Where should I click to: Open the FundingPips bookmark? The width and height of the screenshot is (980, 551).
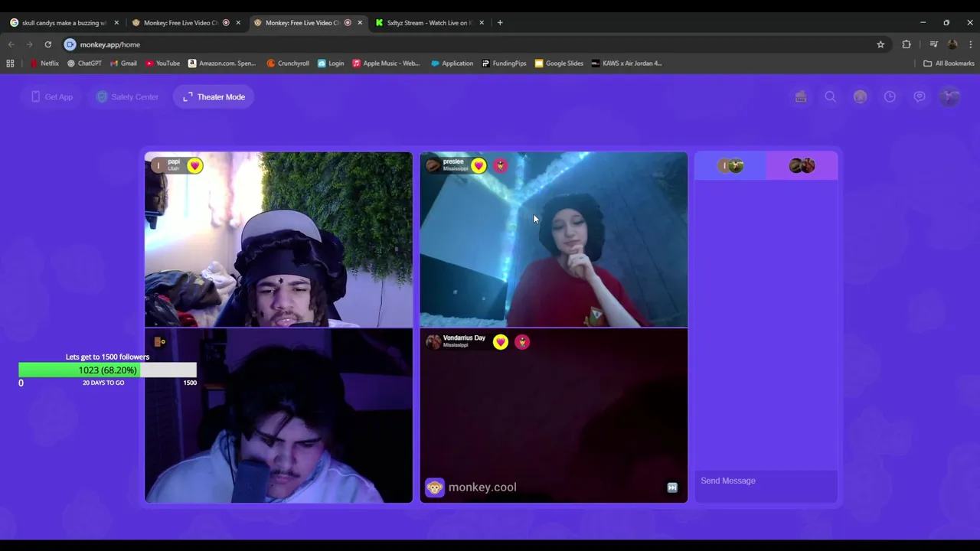[504, 64]
